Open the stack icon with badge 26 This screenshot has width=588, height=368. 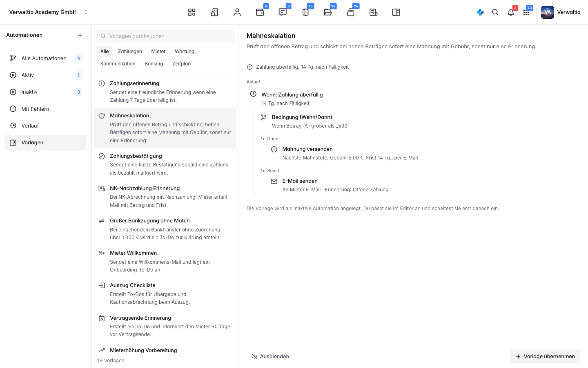pos(351,12)
